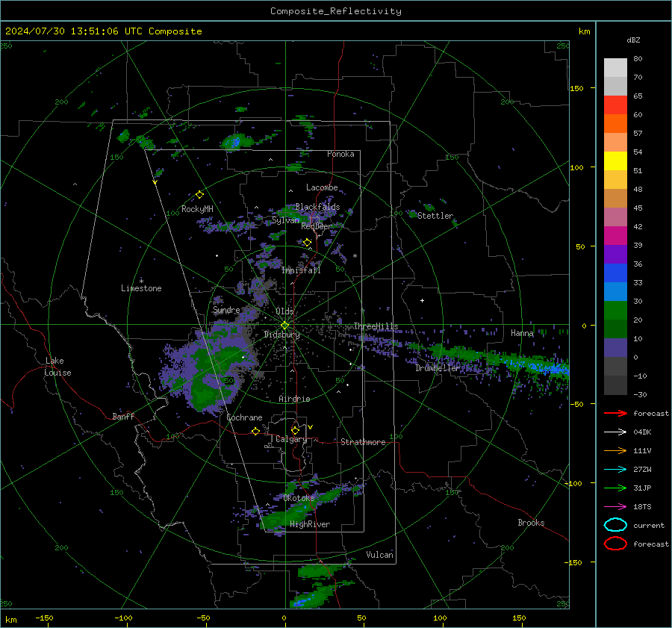The width and height of the screenshot is (672, 628).
Task: Click the Blackfalds city label
Action: click(317, 207)
